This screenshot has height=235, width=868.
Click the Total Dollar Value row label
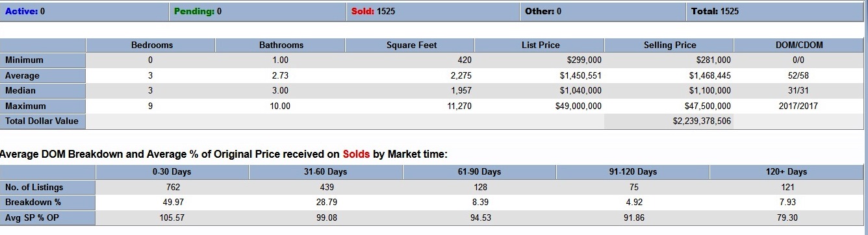tap(43, 121)
